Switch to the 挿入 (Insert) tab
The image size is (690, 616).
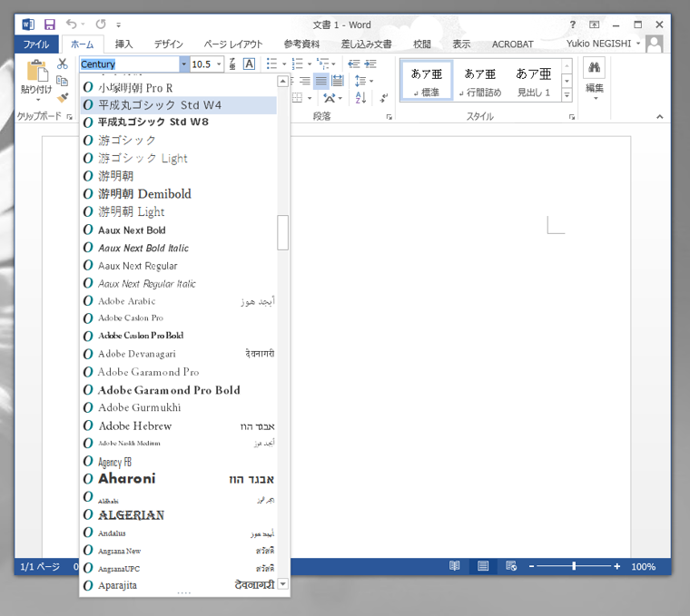[123, 44]
